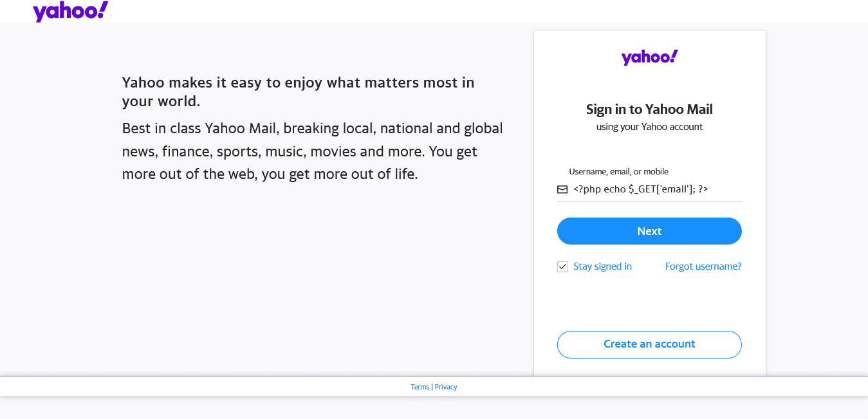Select the purple Yahoo wordmark in the page header
Viewport: 868px width, 419px height.
(x=70, y=11)
